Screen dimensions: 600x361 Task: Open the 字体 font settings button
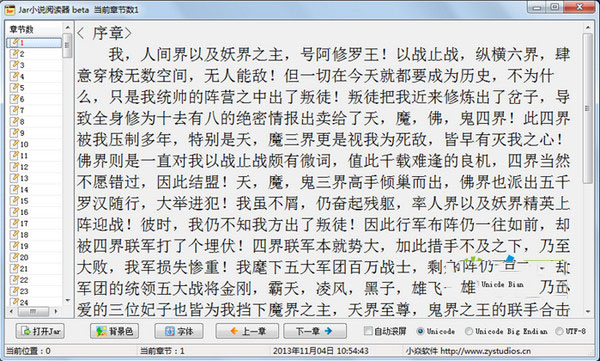179,331
